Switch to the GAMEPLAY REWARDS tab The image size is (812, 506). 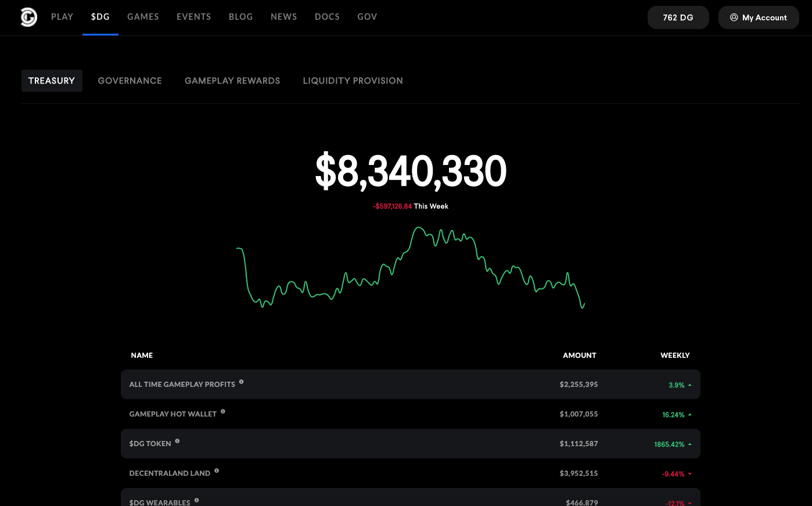coord(232,81)
